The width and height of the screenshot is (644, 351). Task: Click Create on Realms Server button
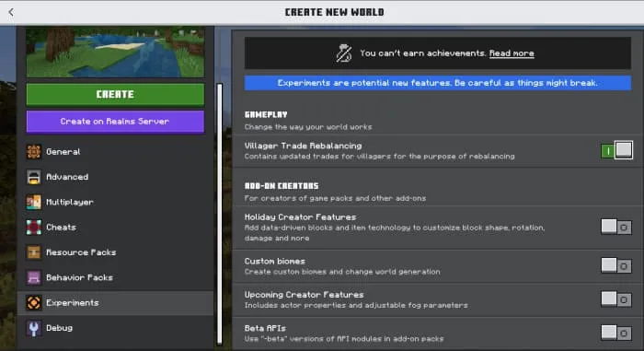[x=115, y=122]
